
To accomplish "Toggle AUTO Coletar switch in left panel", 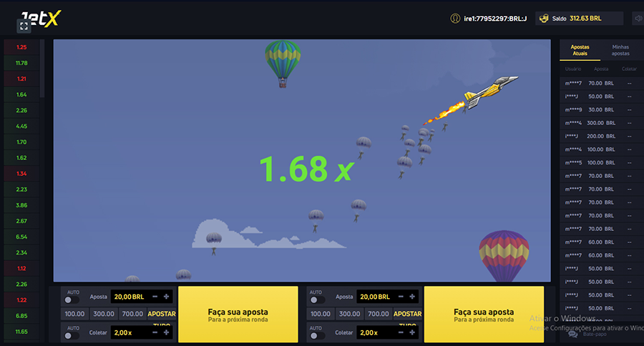I will pos(72,335).
